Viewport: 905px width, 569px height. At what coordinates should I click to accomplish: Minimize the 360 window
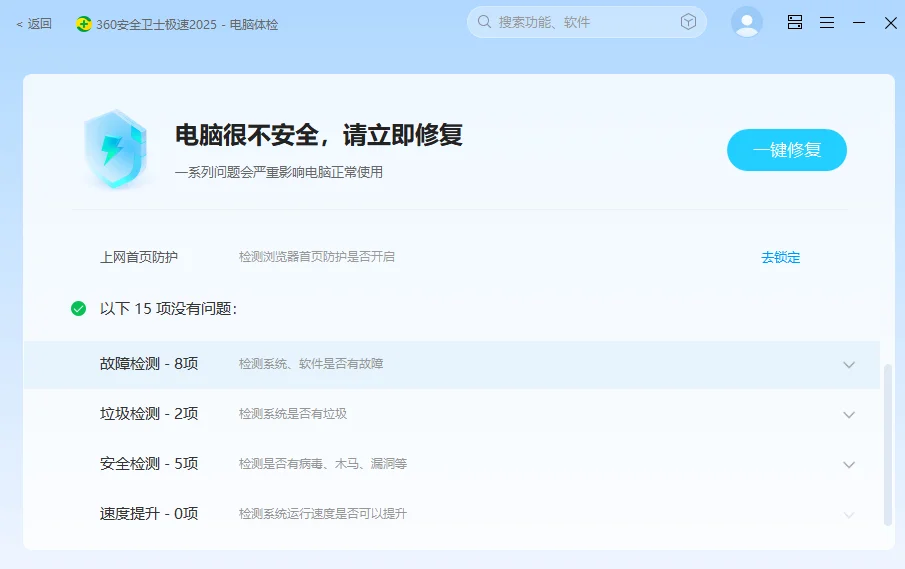tap(859, 23)
